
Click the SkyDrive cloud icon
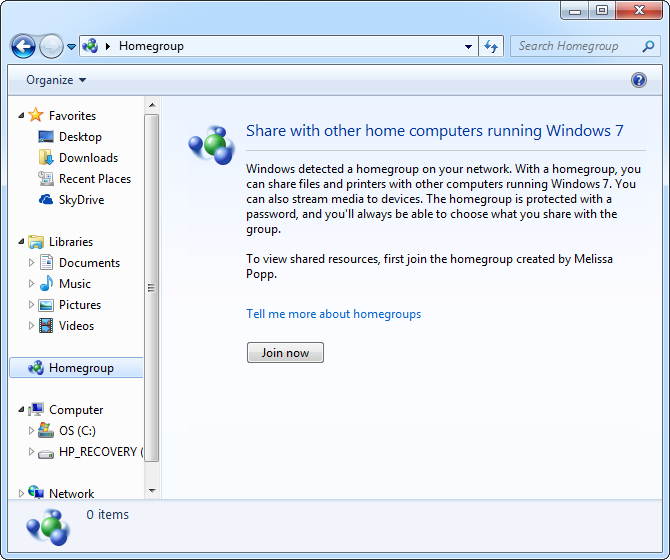(x=46, y=199)
